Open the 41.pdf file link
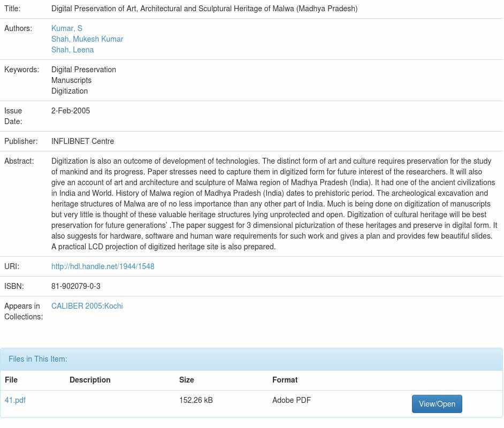Image resolution: width=504 pixels, height=428 pixels. 15,400
